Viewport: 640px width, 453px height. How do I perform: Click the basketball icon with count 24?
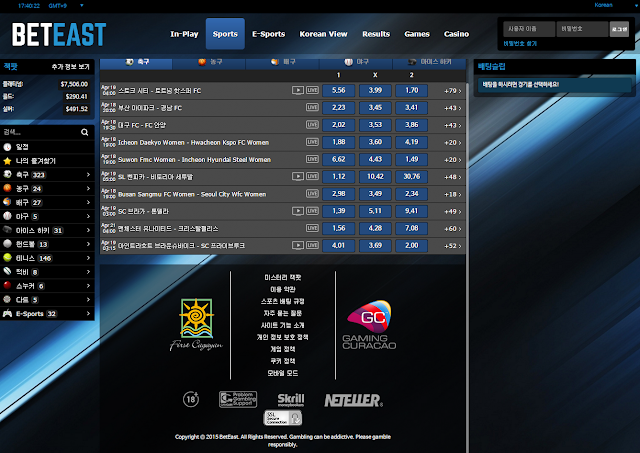(7, 188)
